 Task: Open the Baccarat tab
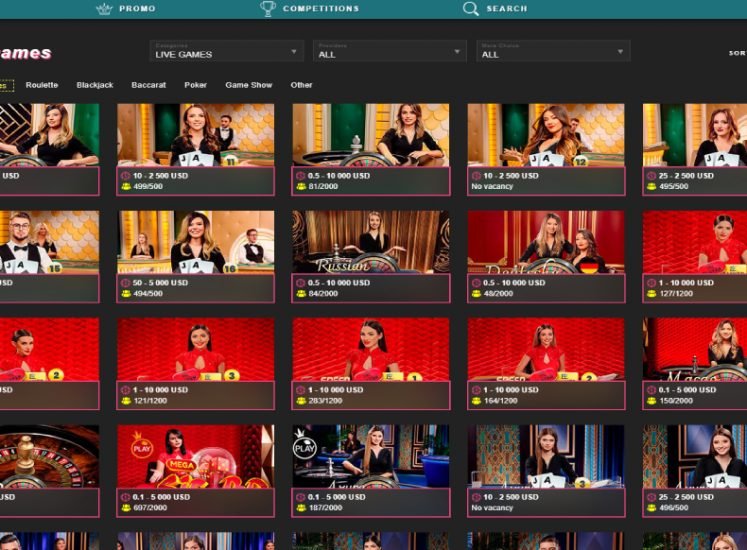(x=148, y=85)
